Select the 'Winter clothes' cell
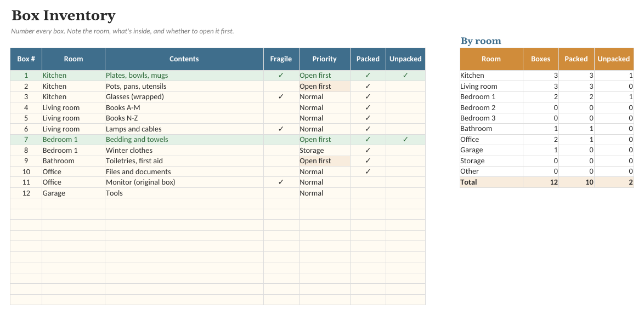644x315 pixels. click(x=184, y=150)
